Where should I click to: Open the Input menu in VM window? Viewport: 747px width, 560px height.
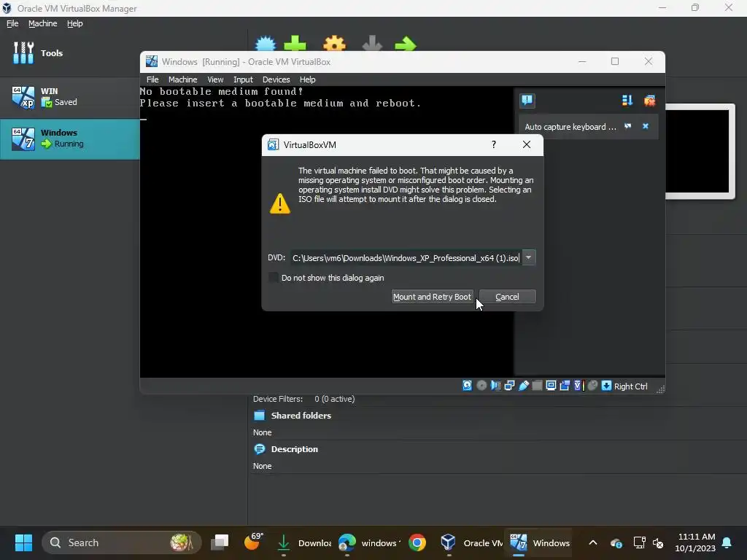243,79
